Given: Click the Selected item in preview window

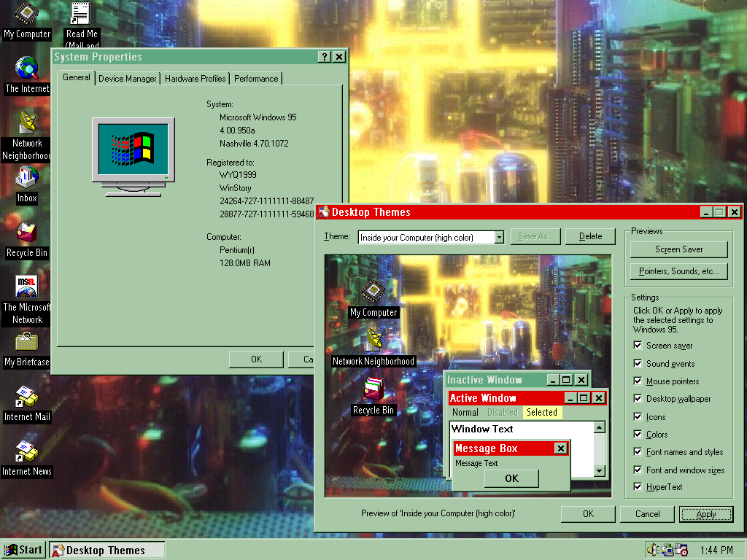Looking at the screenshot, I should point(542,413).
